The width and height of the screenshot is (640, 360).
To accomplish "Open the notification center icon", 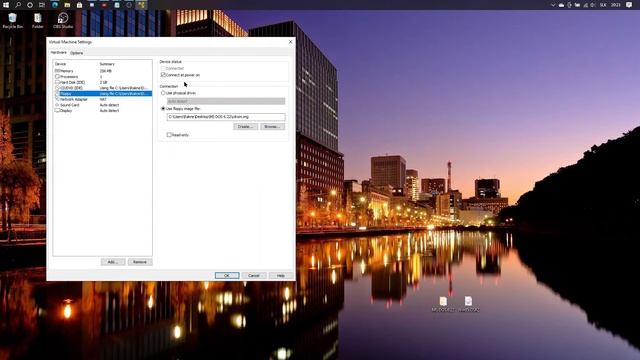I will (629, 5).
